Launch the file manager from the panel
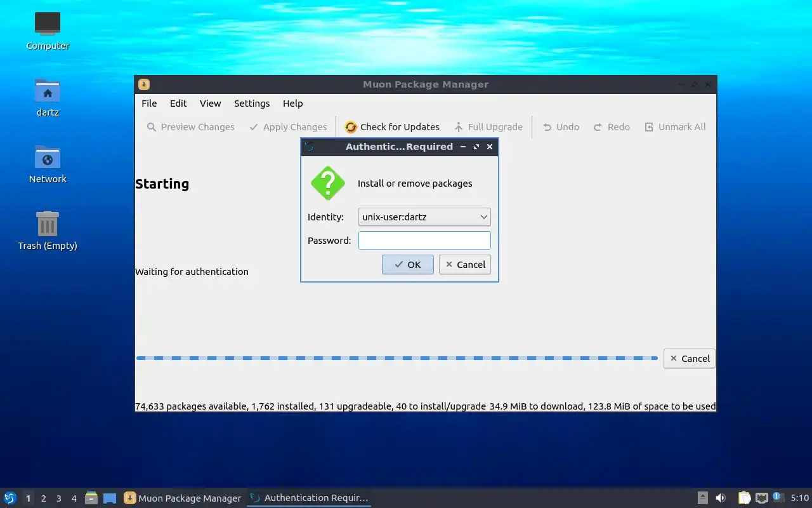 click(91, 498)
